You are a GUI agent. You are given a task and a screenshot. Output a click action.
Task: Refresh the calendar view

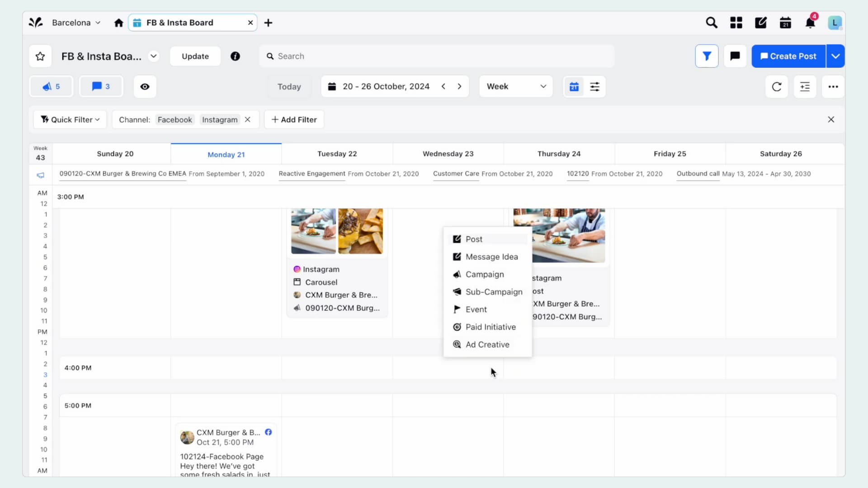777,86
